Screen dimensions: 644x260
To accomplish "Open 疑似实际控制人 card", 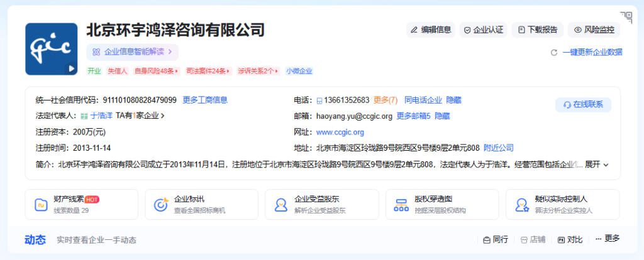I will point(562,204).
